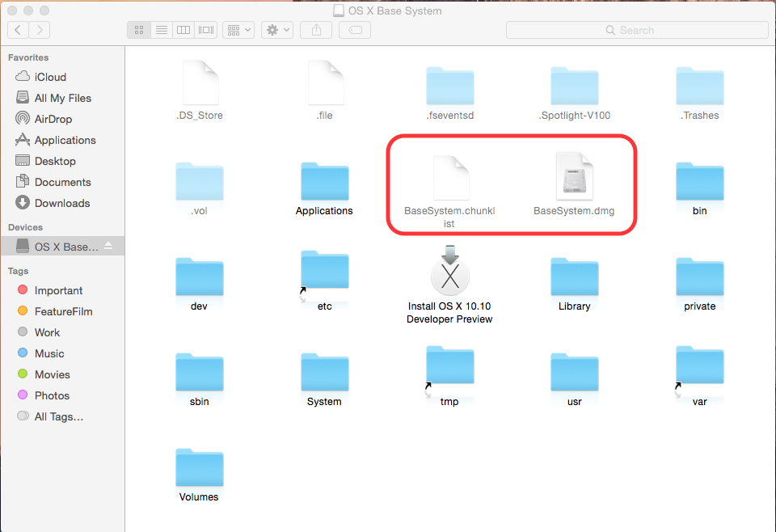Open the Action gear menu
Screen dimensions: 776x532
277,30
